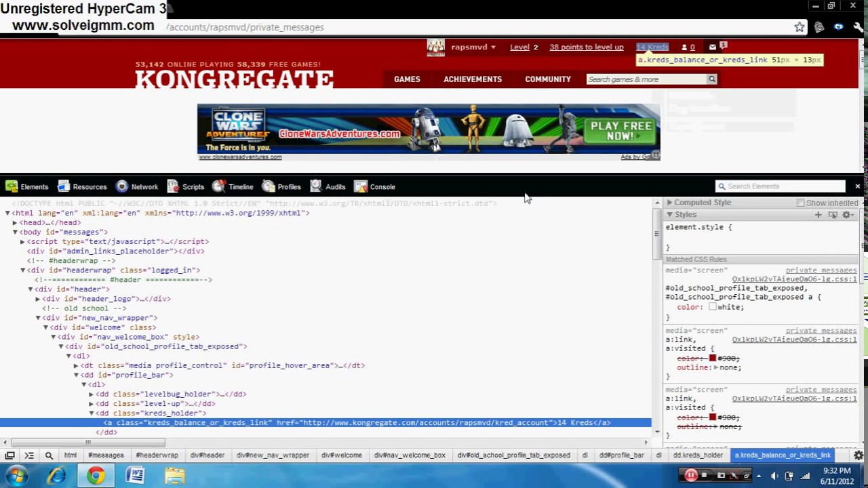Screen dimensions: 868x488
Task: Select the highlighted kreds_balance_or_kreds_link row
Action: 325,422
